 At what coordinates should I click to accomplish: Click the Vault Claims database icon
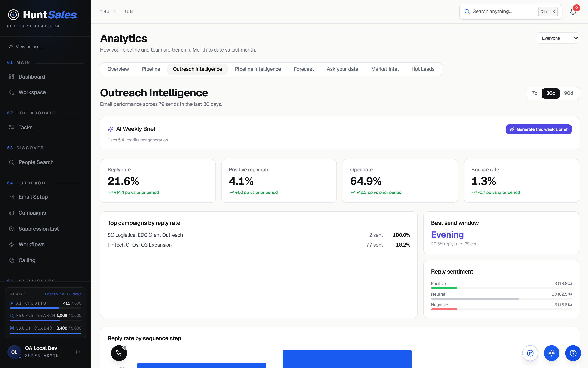pyautogui.click(x=12, y=328)
